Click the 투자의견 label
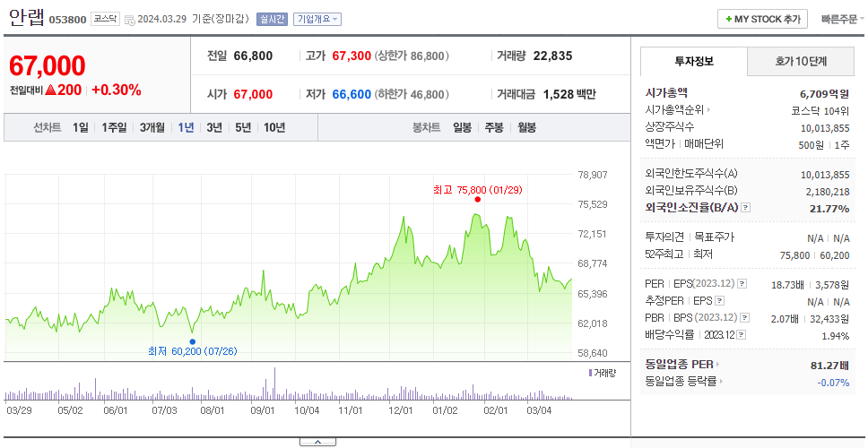 tap(664, 237)
